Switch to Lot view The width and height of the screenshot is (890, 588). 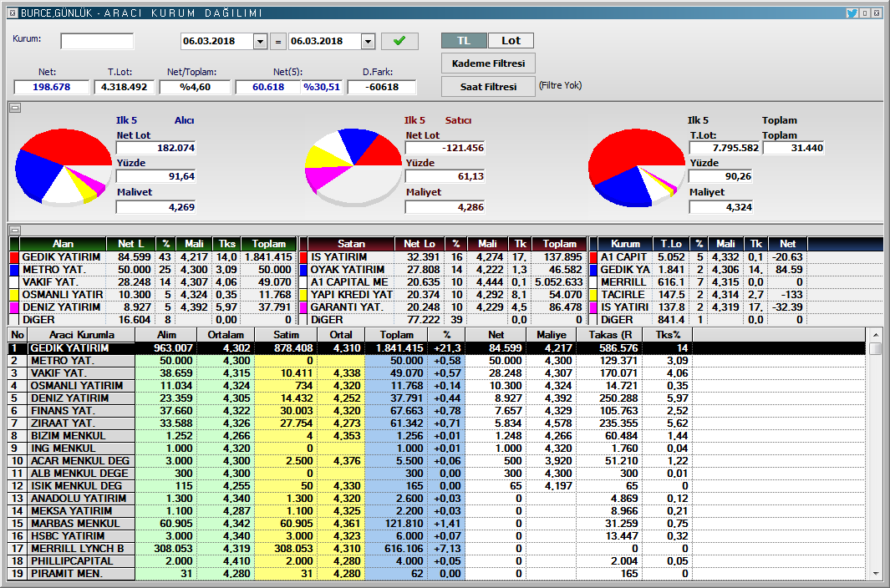[511, 40]
